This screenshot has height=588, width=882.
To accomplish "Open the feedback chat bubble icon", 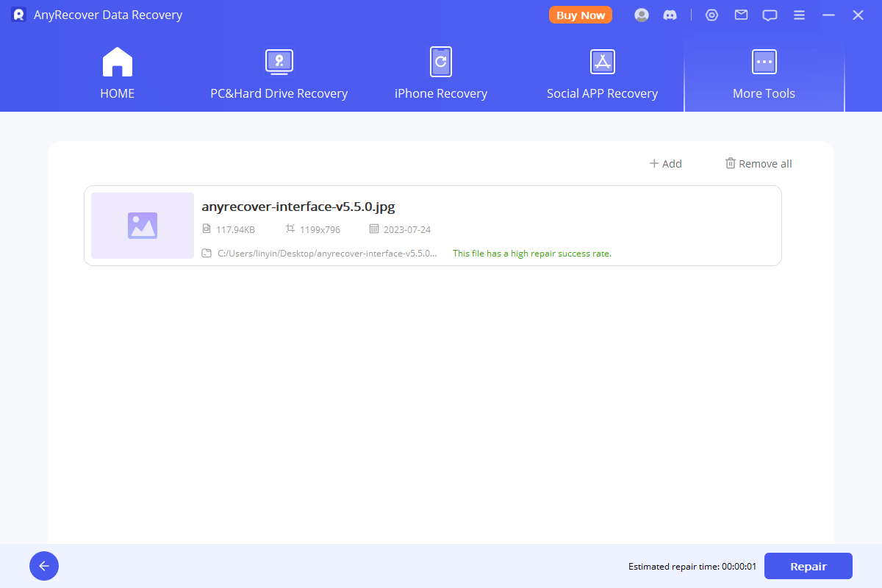I will pos(770,15).
